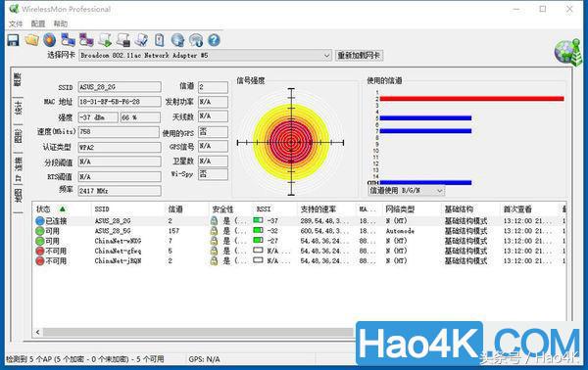
Task: Select the ChinaNet-jBQN SSID text
Action: click(118, 261)
